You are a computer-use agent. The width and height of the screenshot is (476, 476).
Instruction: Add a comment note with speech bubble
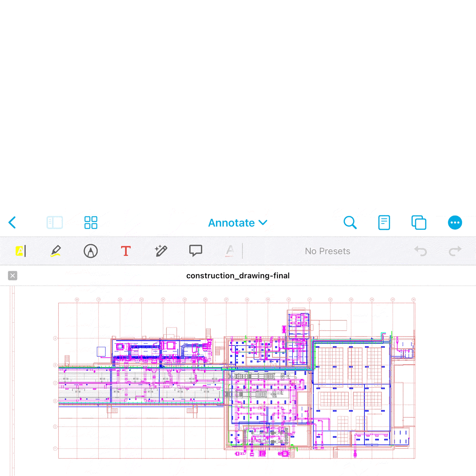(x=196, y=251)
